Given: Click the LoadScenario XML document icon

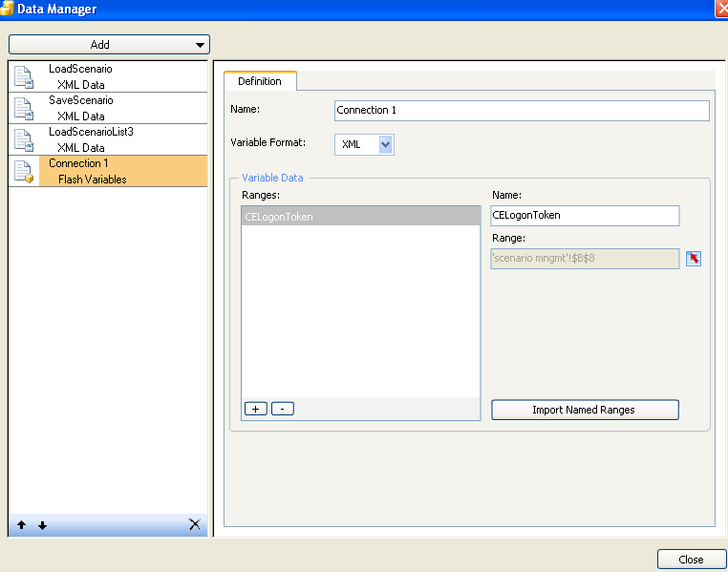Looking at the screenshot, I should [x=24, y=77].
